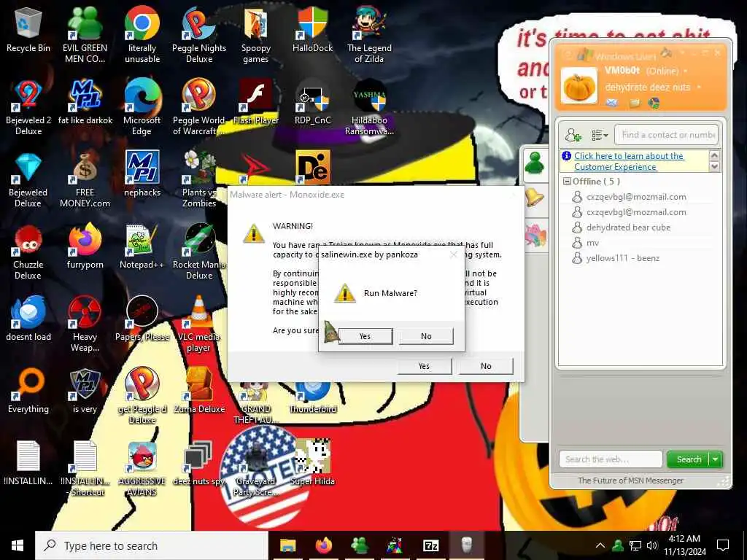
Task: Select the green person contacts tab
Action: point(535,164)
